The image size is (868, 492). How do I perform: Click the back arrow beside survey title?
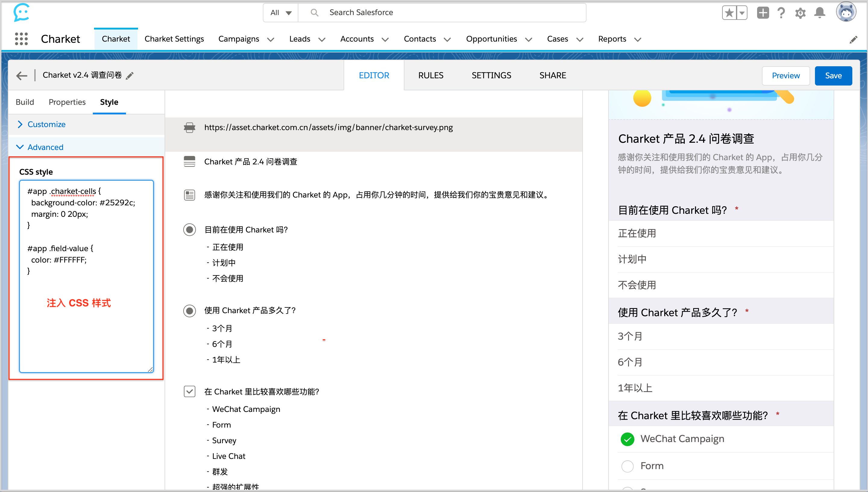(x=22, y=75)
